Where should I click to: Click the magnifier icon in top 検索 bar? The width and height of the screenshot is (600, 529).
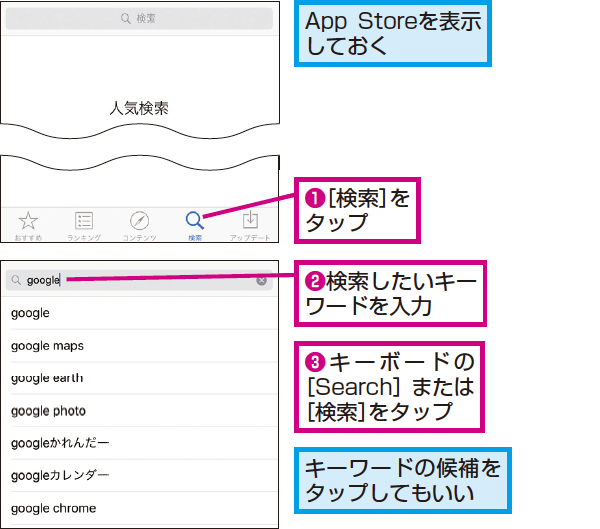126,18
